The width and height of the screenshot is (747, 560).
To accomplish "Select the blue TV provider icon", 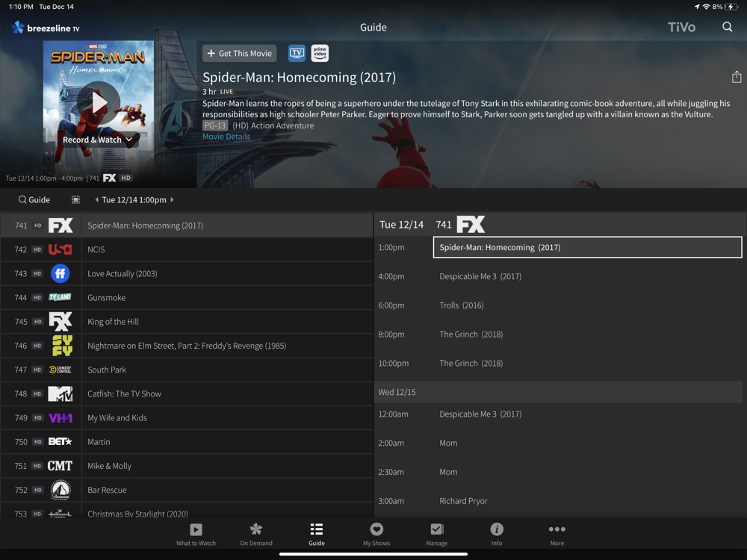I will tap(297, 53).
